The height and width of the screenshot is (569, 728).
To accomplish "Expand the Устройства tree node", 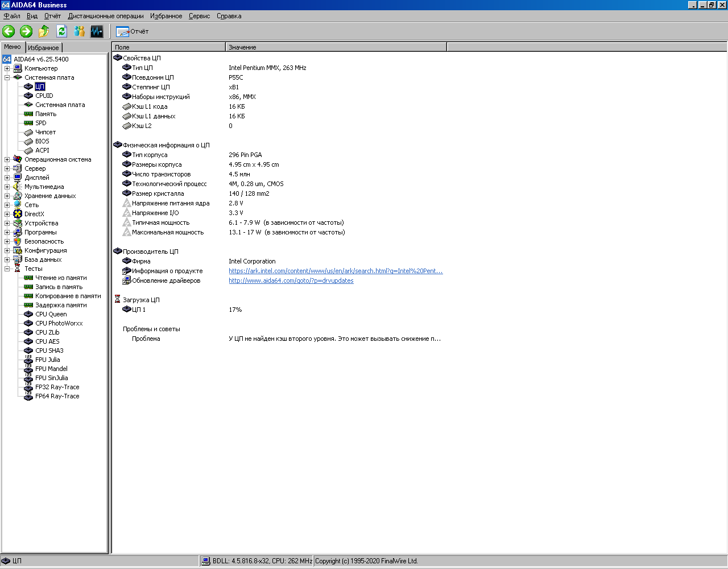I will (7, 223).
